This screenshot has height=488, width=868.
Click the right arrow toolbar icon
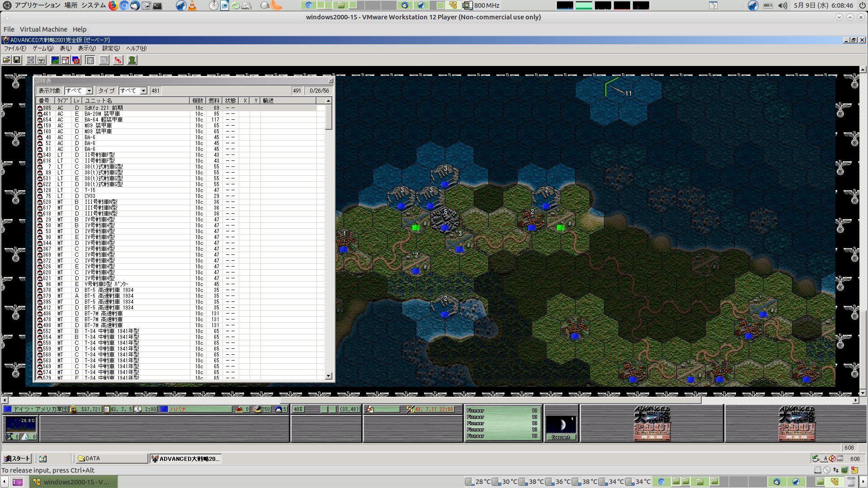(x=30, y=60)
